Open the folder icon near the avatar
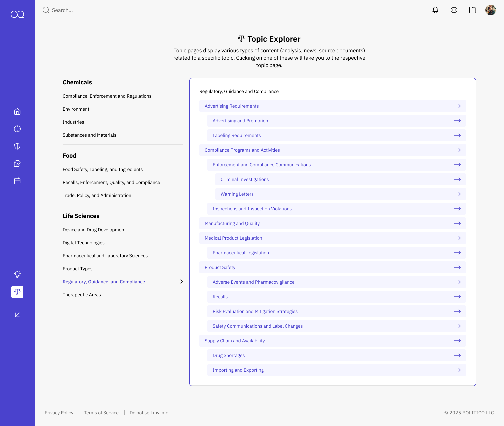Screen dimensions: 504x426 [472, 10]
